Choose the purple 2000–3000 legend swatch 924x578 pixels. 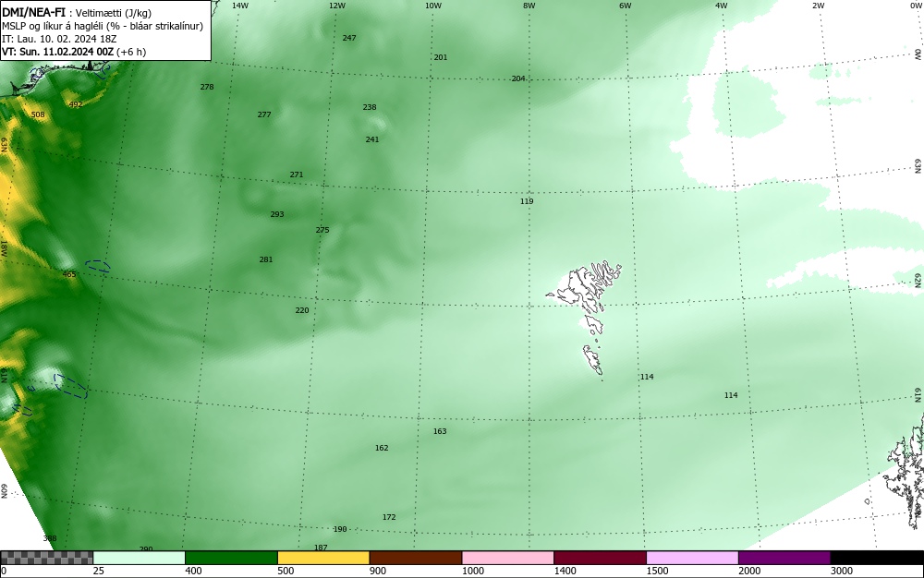tap(784, 558)
